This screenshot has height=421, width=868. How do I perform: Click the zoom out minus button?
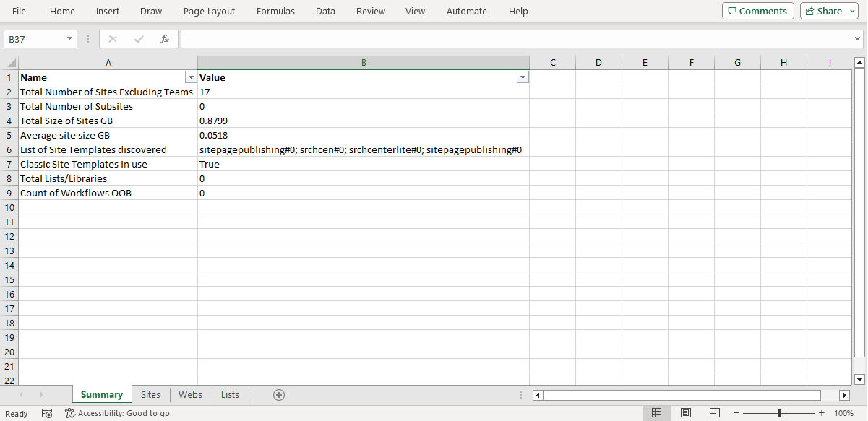736,413
